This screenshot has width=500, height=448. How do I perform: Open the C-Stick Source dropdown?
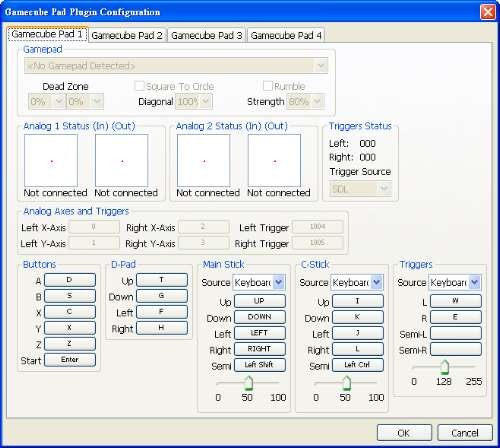click(x=357, y=282)
